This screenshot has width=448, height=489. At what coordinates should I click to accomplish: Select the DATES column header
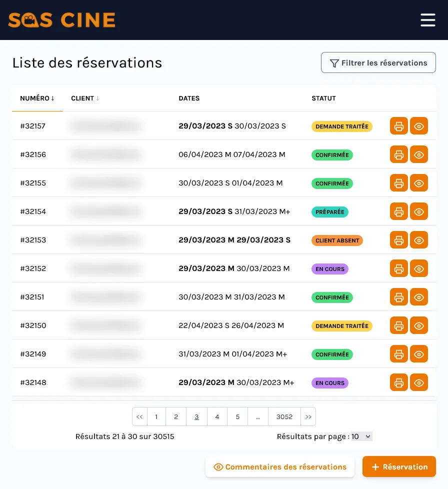click(189, 98)
